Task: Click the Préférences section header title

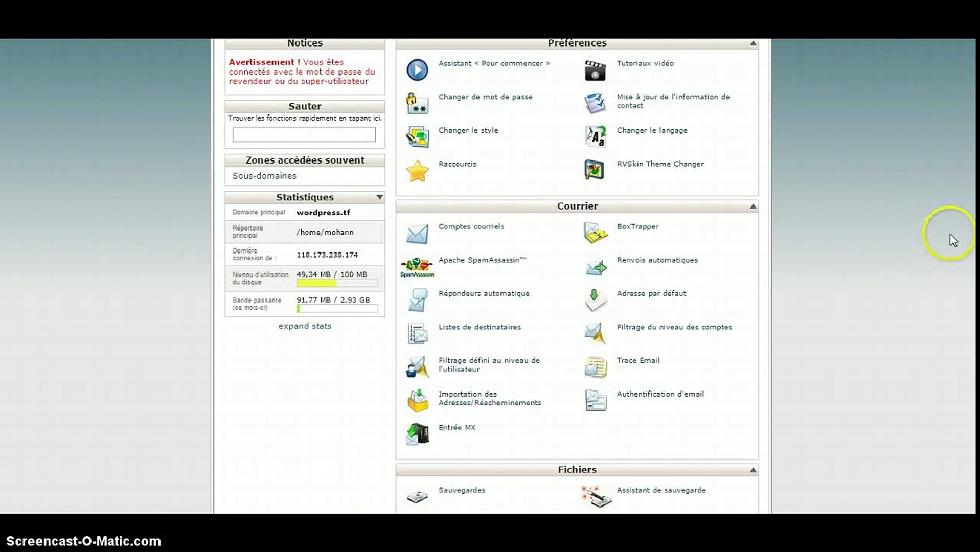Action: pyautogui.click(x=577, y=43)
